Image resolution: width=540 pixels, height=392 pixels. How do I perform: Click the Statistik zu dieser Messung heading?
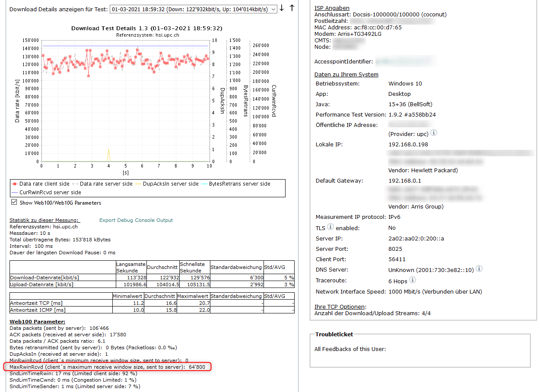coord(44,220)
